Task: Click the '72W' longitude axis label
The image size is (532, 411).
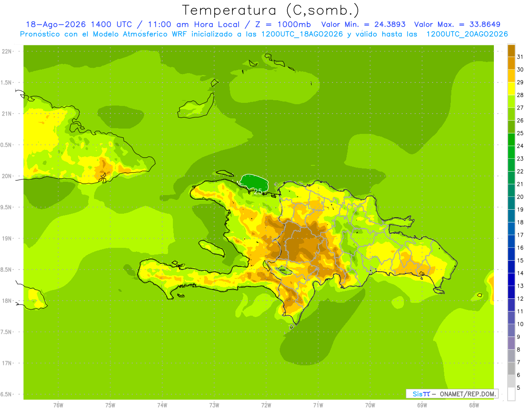Action: [x=266, y=405]
